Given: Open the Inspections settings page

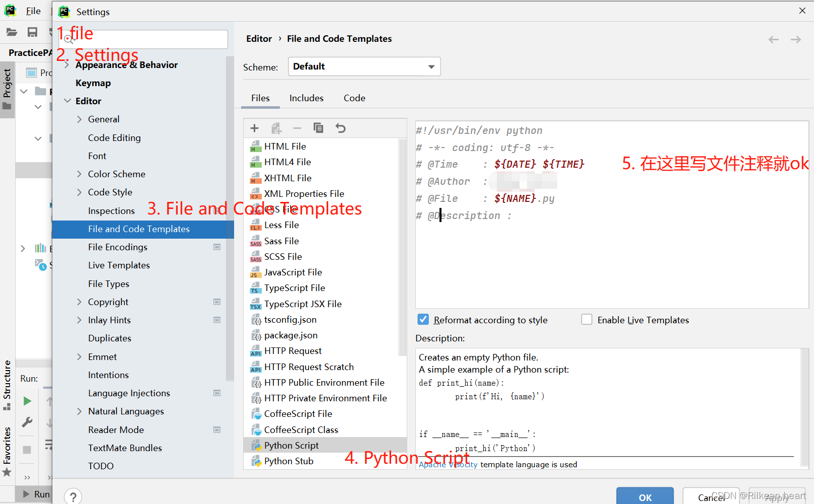Looking at the screenshot, I should tap(111, 211).
